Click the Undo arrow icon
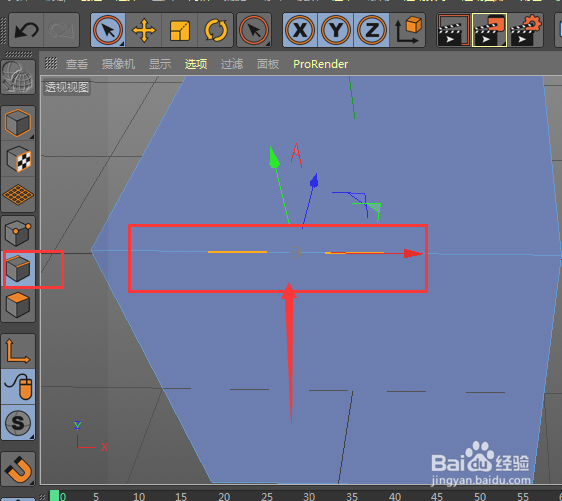This screenshot has width=562, height=501. coord(26,30)
